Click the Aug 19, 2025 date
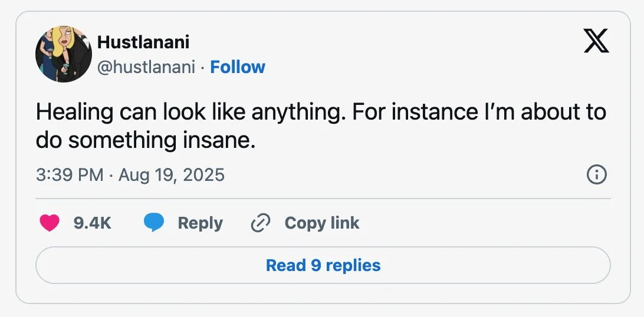 point(172,175)
